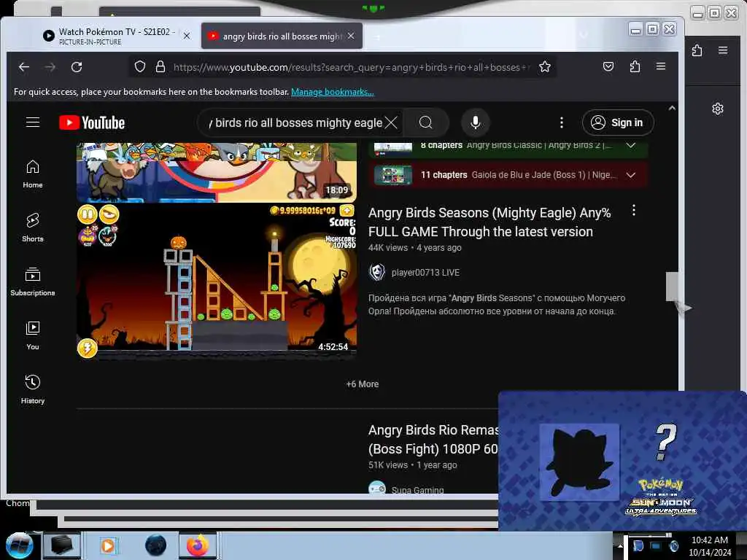Open the Pocket save icon

point(608,66)
